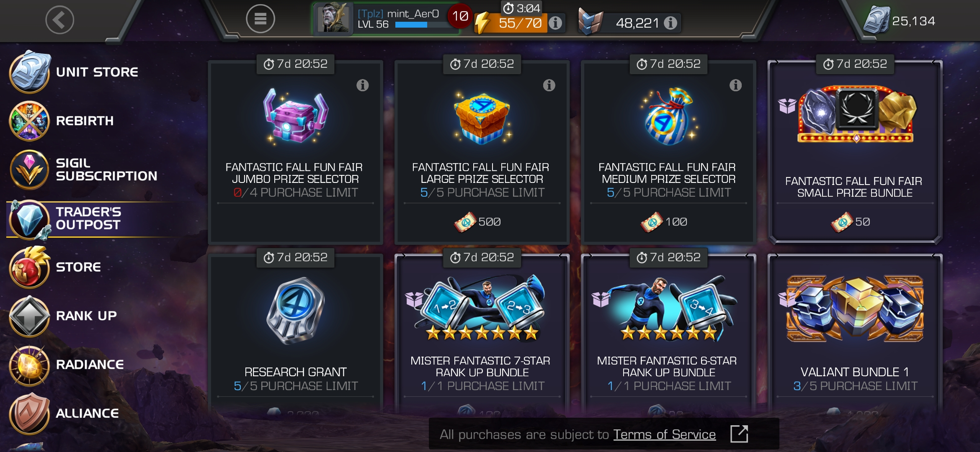Viewport: 980px width, 452px height.
Task: Select the Rank Up store tab
Action: (63, 316)
